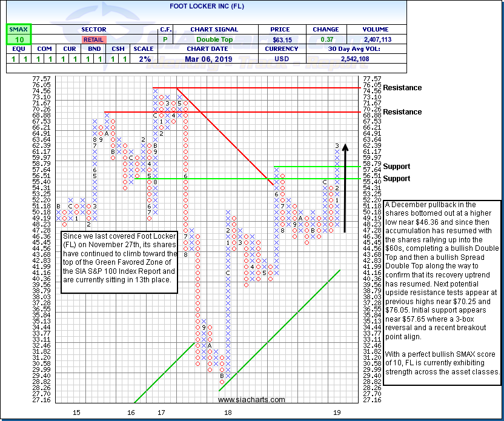Viewport: 504px width, 421px height.
Task: Select the lower Resistance label near 70.26
Action: coord(402,112)
